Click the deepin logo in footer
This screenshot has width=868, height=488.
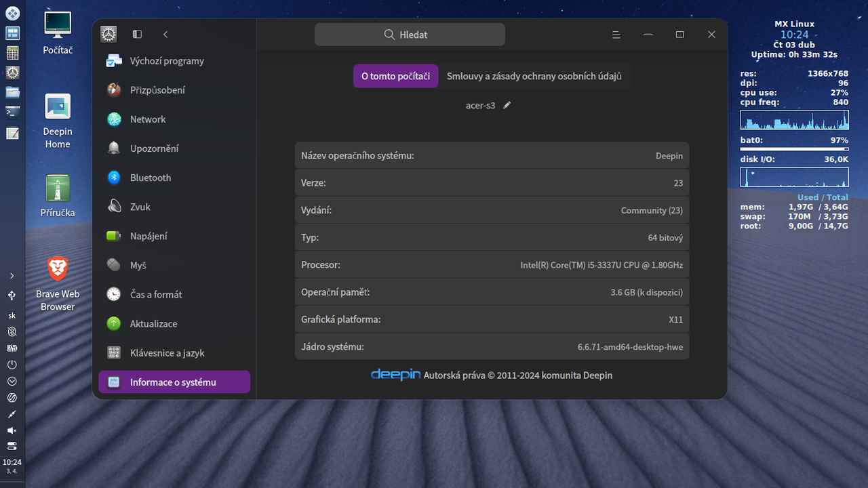pos(396,374)
